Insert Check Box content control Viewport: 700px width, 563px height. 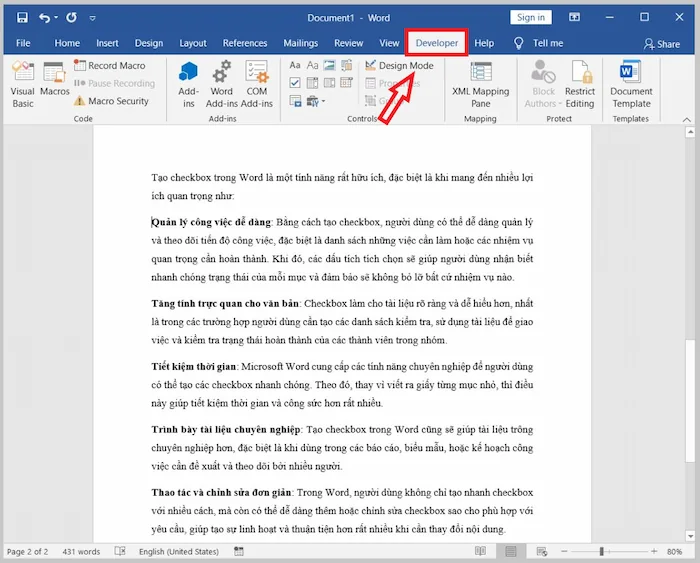[295, 83]
